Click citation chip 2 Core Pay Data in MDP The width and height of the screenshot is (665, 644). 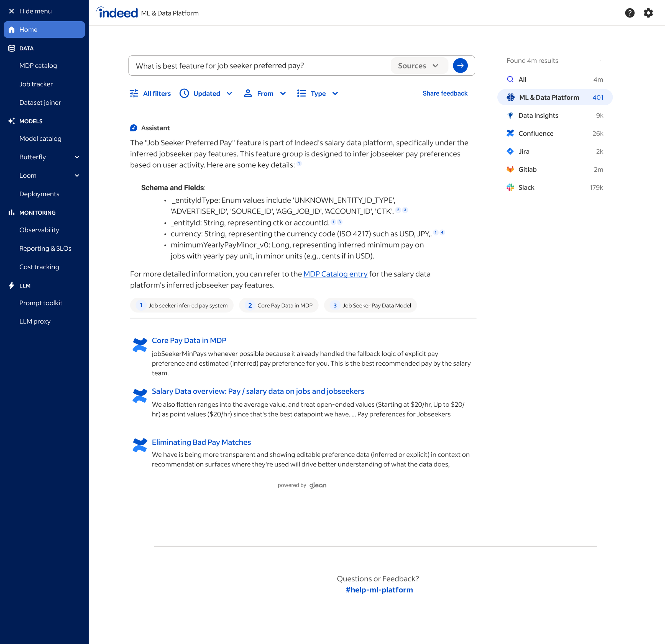click(x=279, y=305)
